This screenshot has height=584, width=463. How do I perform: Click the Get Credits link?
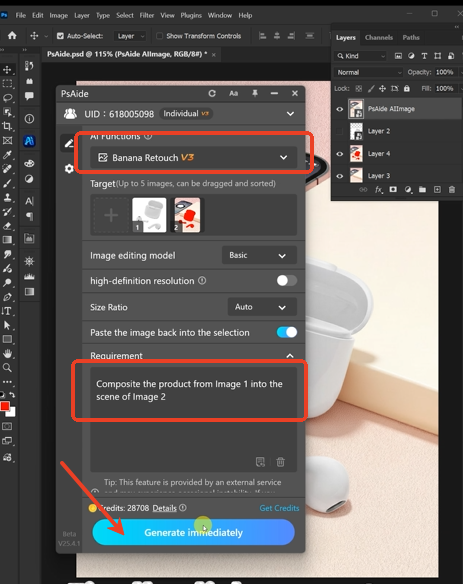click(x=279, y=508)
